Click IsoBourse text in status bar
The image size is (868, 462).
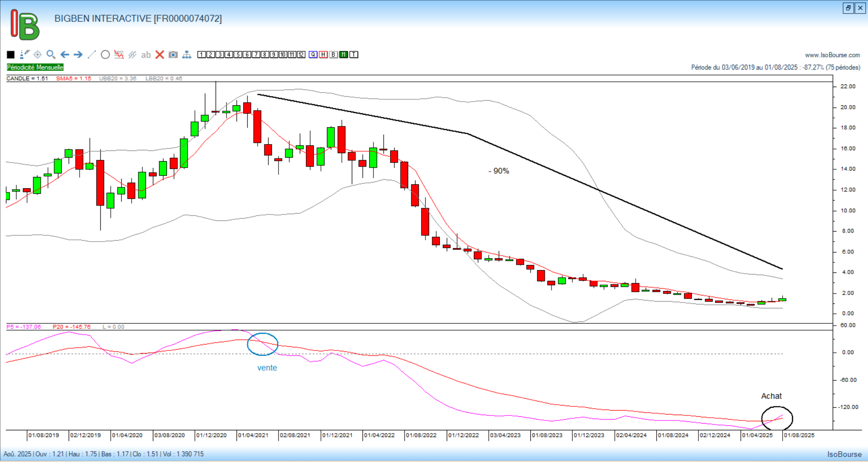844,454
